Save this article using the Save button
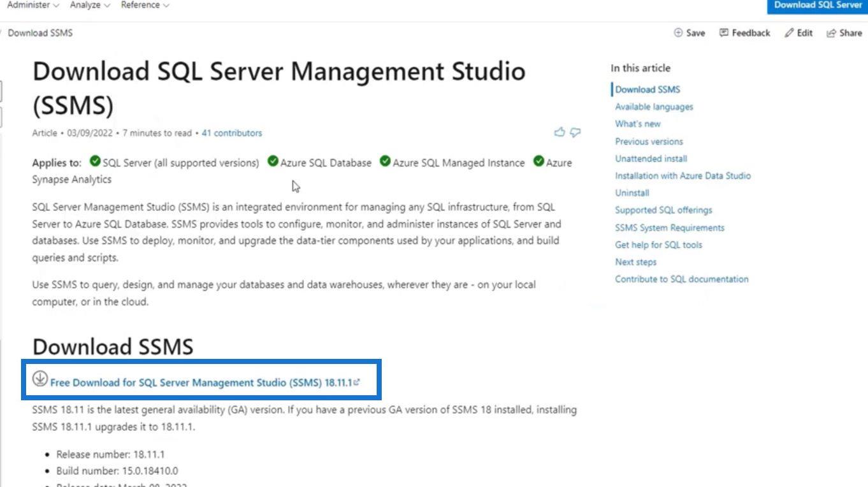Image resolution: width=868 pixels, height=487 pixels. (690, 33)
